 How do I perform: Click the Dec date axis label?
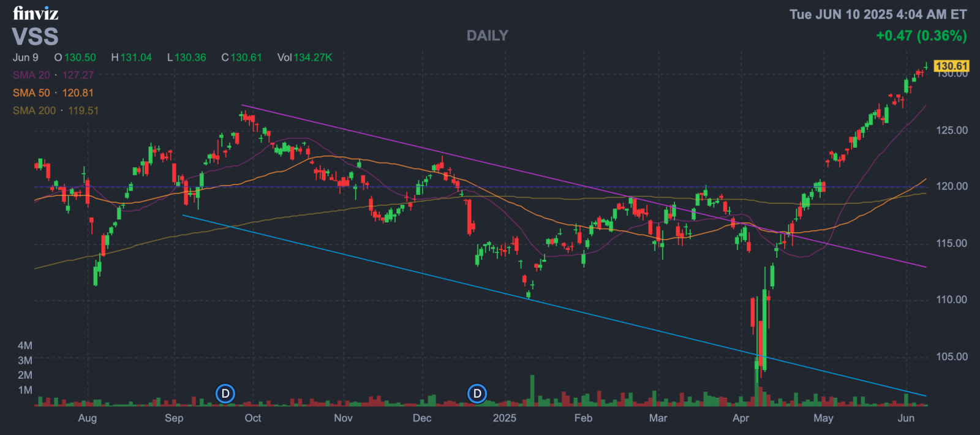[x=422, y=418]
